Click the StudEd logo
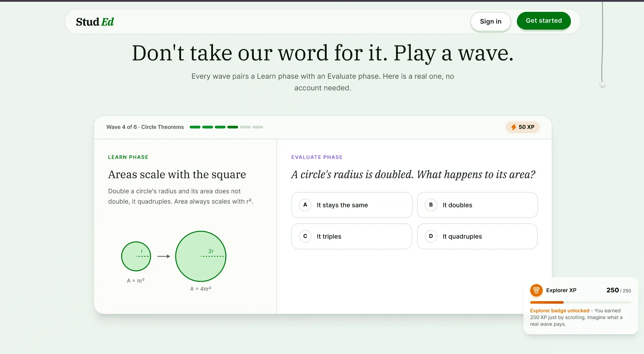 click(95, 22)
